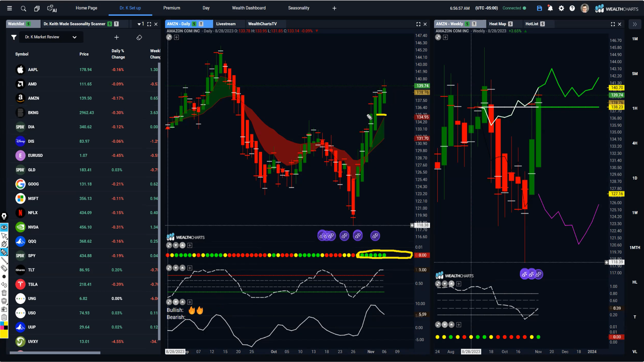
Task: Select the eraser drawing tool
Action: (x=4, y=268)
